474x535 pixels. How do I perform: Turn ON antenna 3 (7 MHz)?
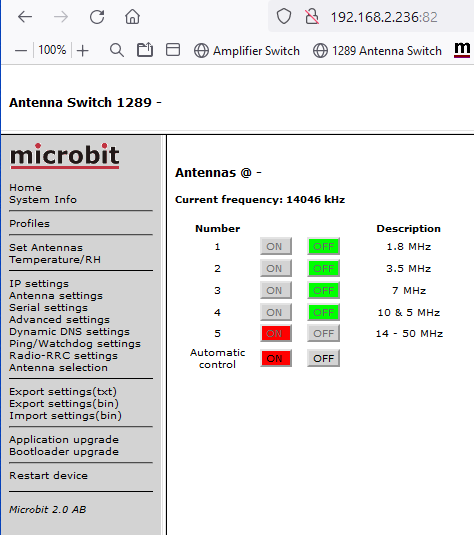click(x=276, y=290)
